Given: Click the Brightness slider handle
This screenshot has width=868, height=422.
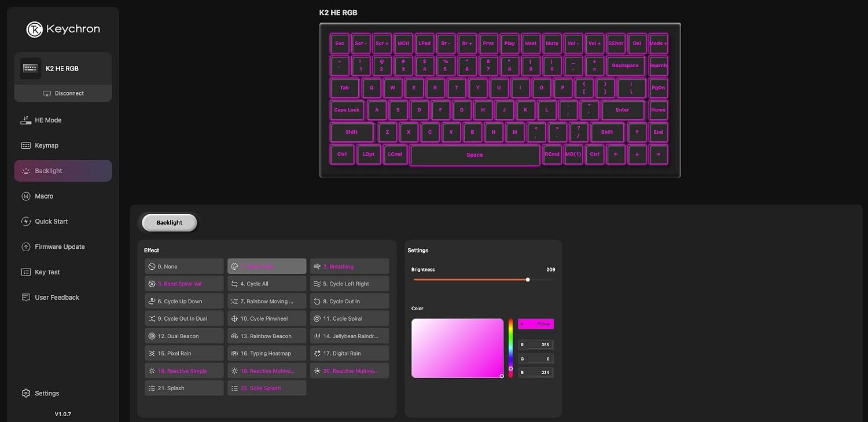Looking at the screenshot, I should pyautogui.click(x=528, y=280).
